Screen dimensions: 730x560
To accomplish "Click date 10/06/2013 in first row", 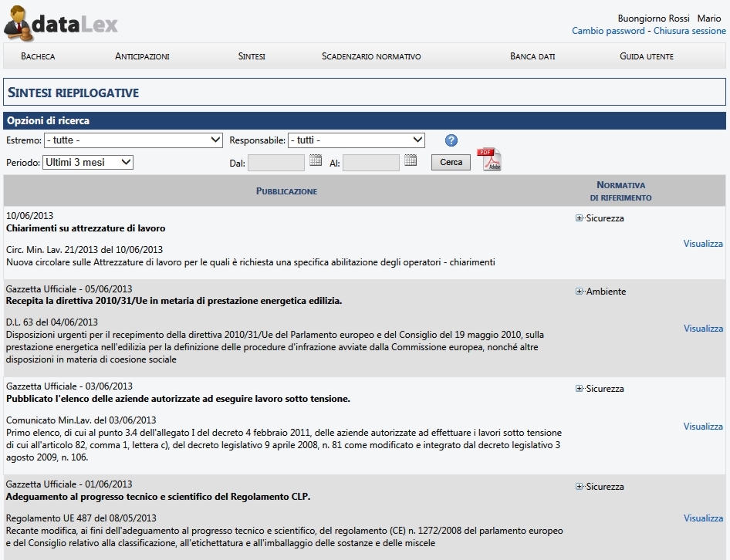I will (x=29, y=215).
